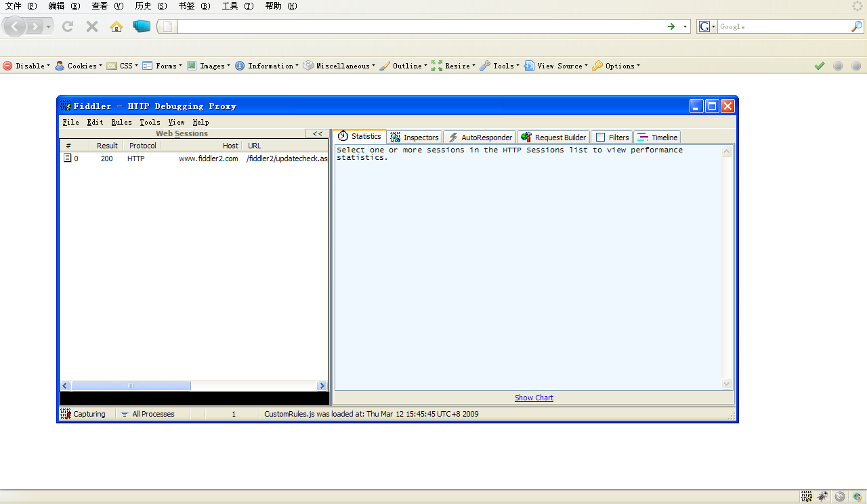The image size is (867, 504).
Task: Click the black QuickExec box below sessions
Action: coord(194,398)
